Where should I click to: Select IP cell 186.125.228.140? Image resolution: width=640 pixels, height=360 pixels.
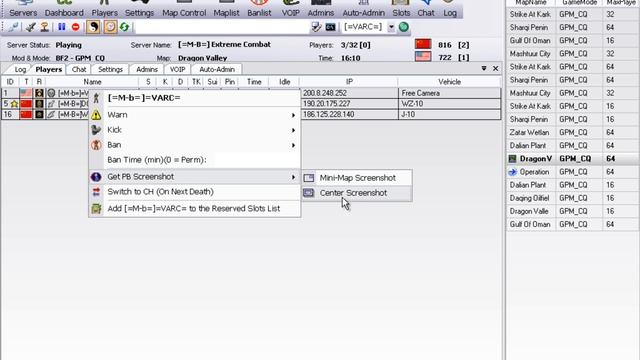point(349,114)
